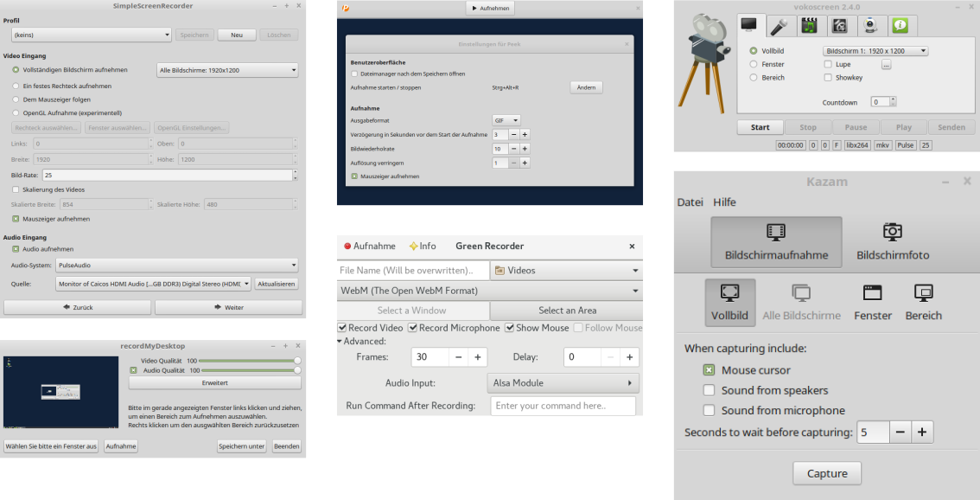This screenshot has height=500, width=980.
Task: Enable Showkey checkbox in vokoscreen
Action: click(x=828, y=78)
